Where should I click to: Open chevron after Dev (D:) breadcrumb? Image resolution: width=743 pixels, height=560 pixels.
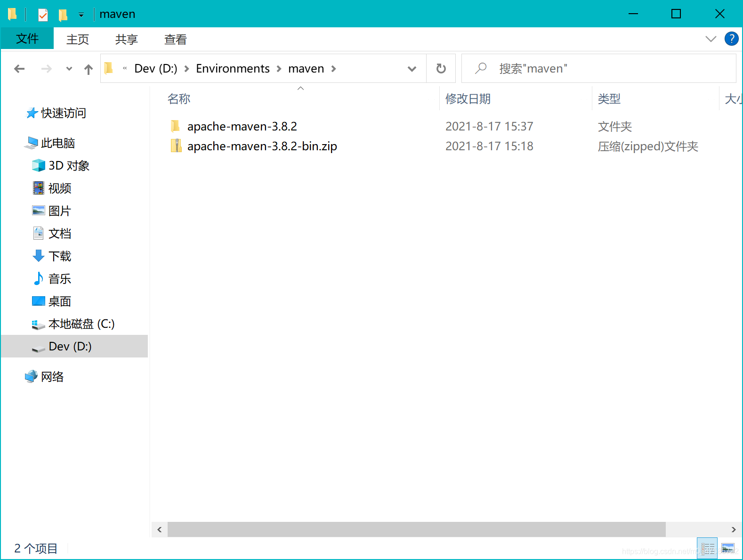186,69
